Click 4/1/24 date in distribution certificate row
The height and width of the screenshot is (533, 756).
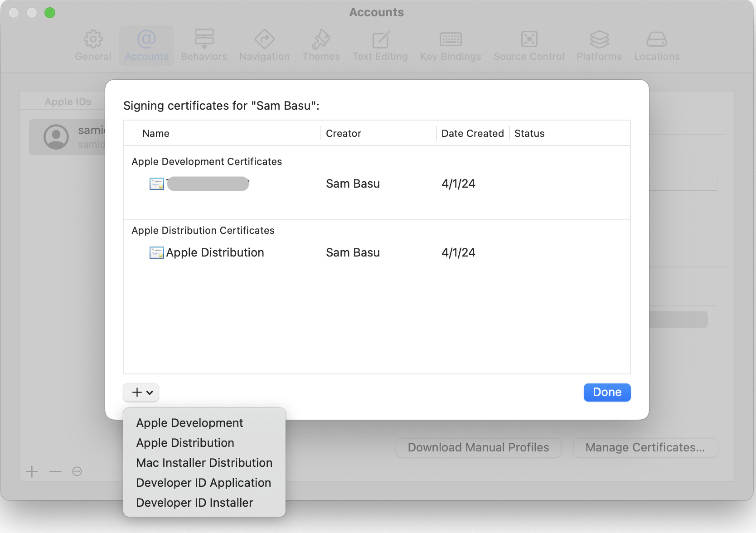point(458,252)
